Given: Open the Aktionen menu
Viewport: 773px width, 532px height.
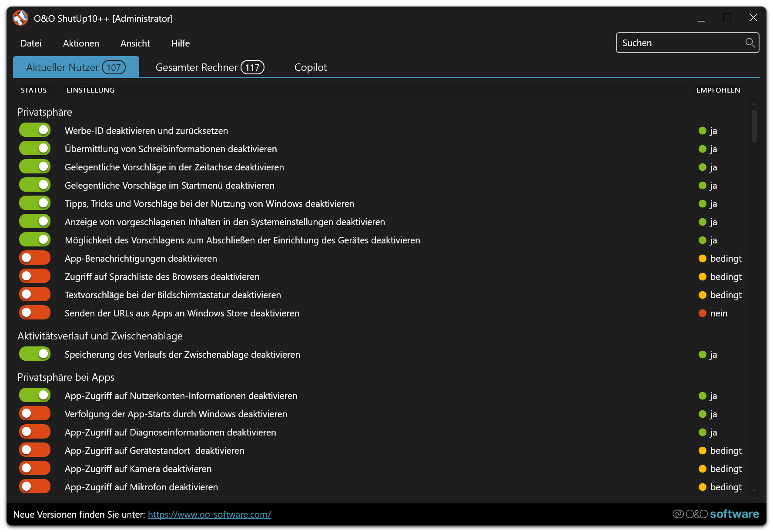Looking at the screenshot, I should [81, 43].
